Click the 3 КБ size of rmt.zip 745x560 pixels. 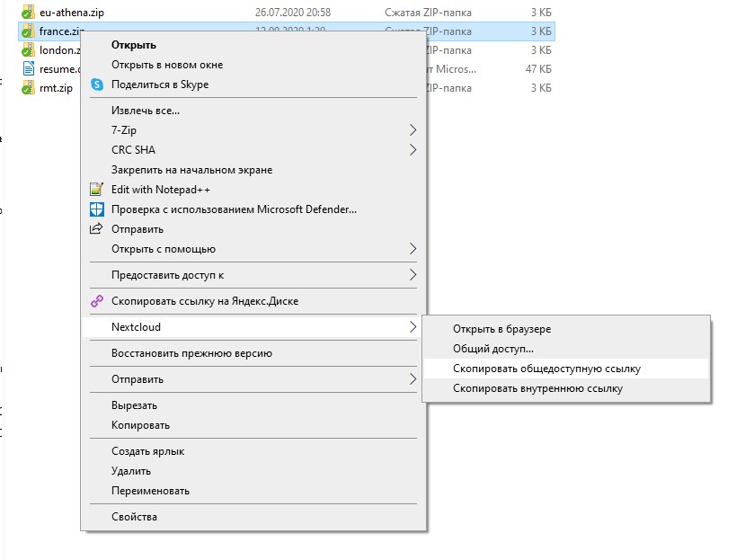(x=541, y=88)
